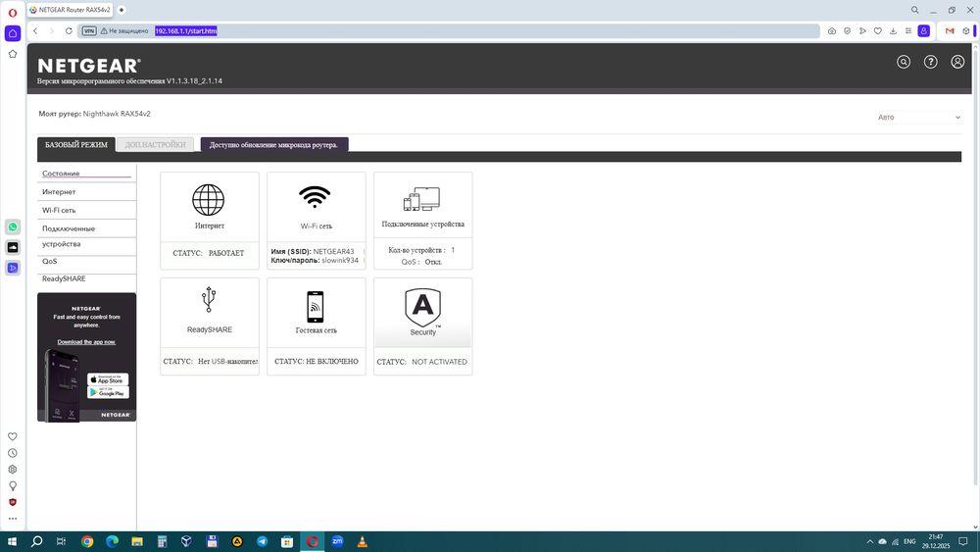Reload the router page
This screenshot has width=980, height=552.
coord(69,30)
